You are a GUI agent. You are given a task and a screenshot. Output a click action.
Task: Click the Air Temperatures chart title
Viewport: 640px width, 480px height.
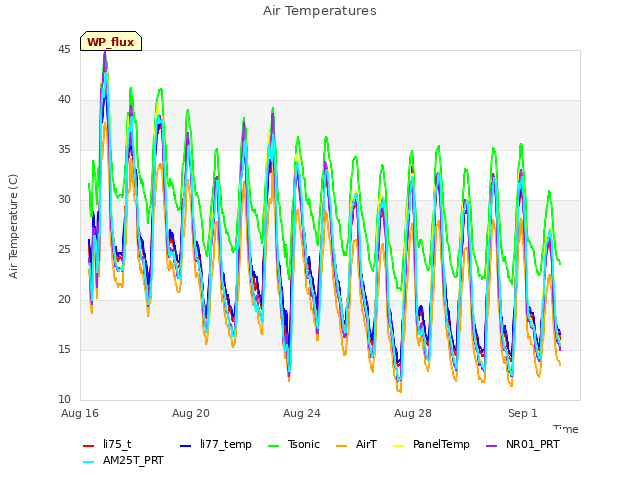point(320,11)
